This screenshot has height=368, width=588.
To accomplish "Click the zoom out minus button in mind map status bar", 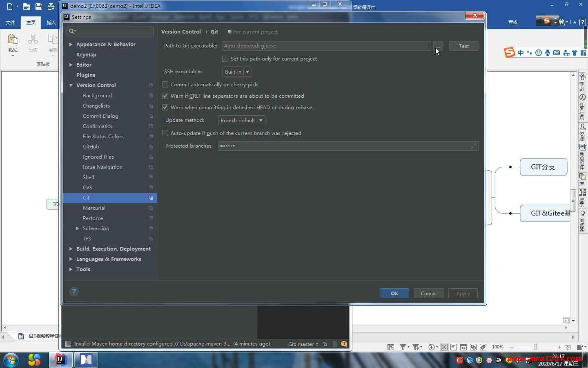I will click(x=512, y=347).
